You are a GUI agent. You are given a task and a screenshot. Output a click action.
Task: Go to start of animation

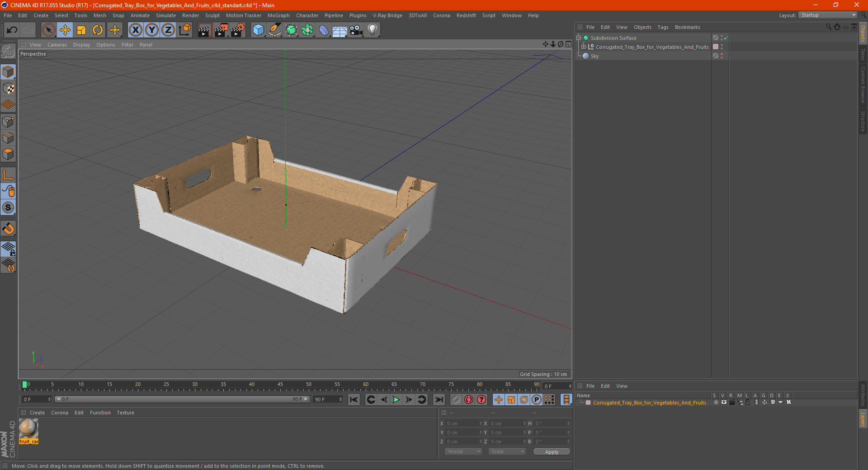(354, 399)
